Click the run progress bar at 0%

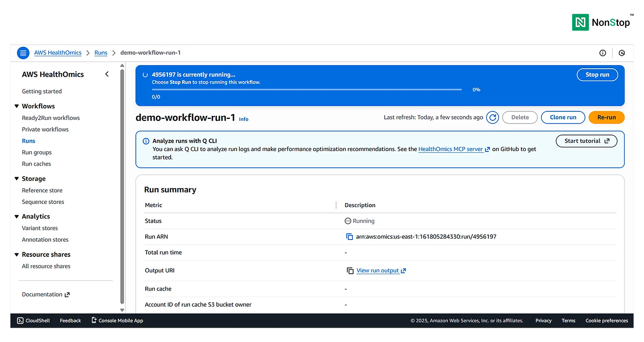pos(307,89)
